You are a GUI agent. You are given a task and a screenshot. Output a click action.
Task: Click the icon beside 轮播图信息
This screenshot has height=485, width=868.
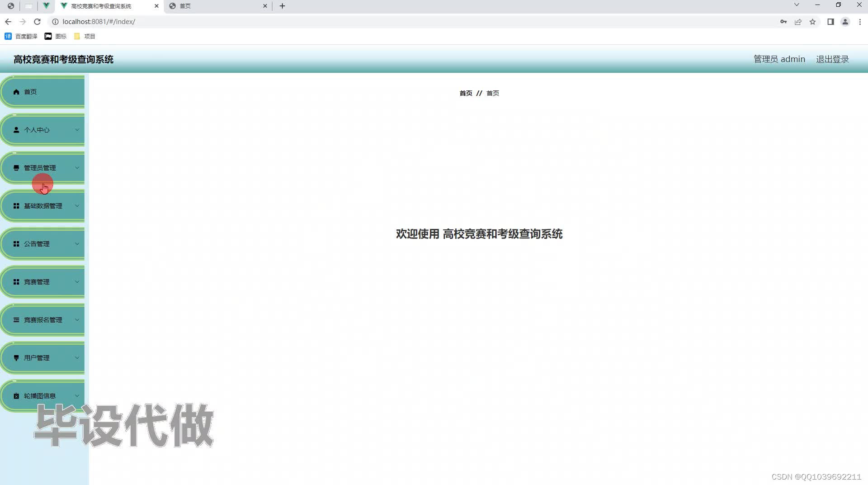[x=16, y=396]
